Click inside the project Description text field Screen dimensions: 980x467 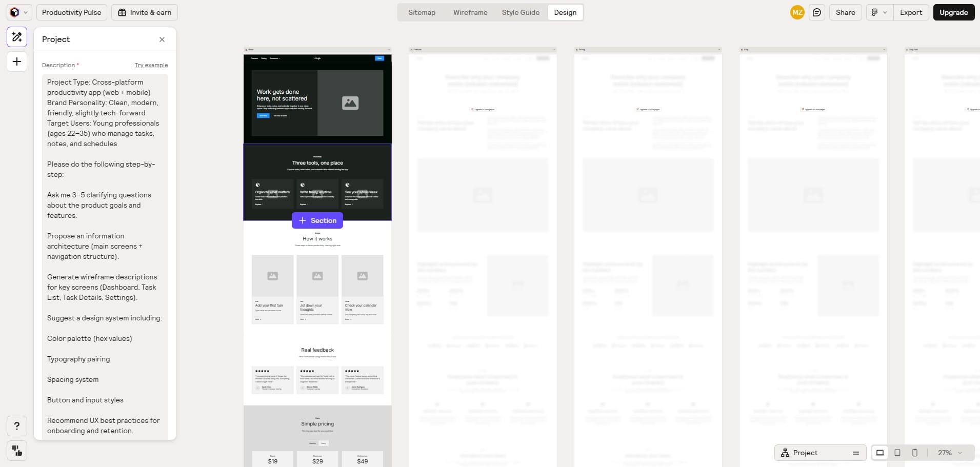point(104,205)
